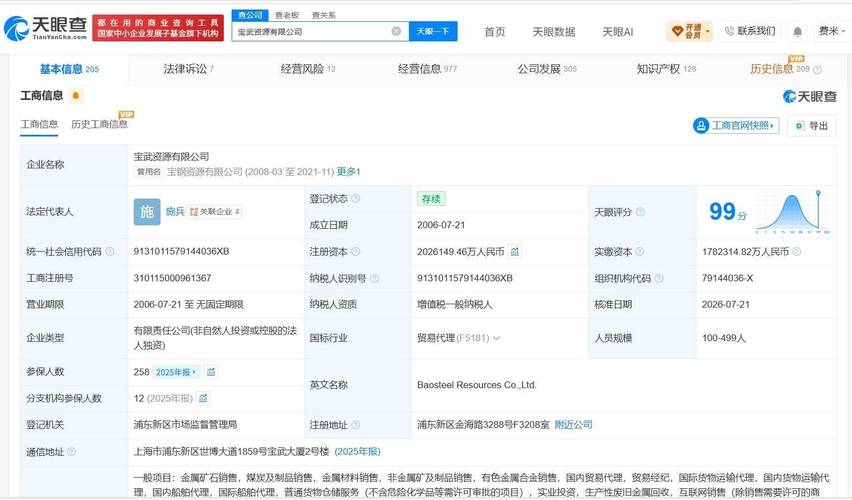Screen dimensions: 852x500
Task: Click the help icon next to 注册资本
Action: [x=355, y=252]
